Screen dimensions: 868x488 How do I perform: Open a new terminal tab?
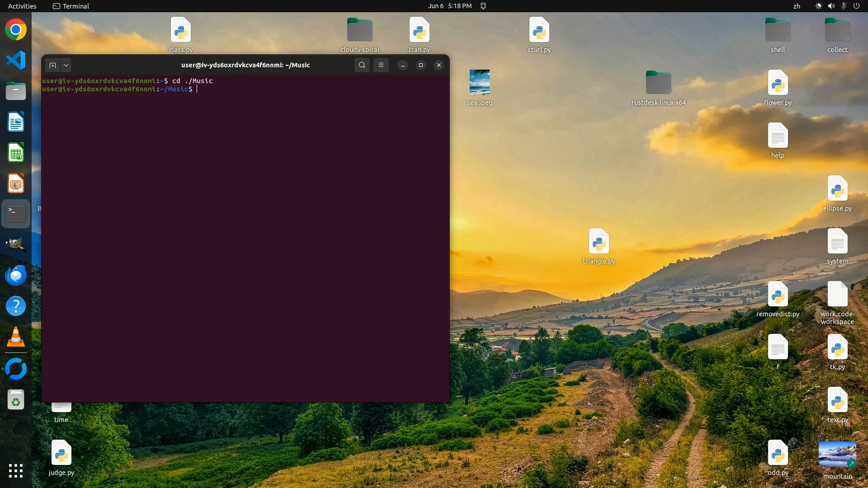pos(52,65)
